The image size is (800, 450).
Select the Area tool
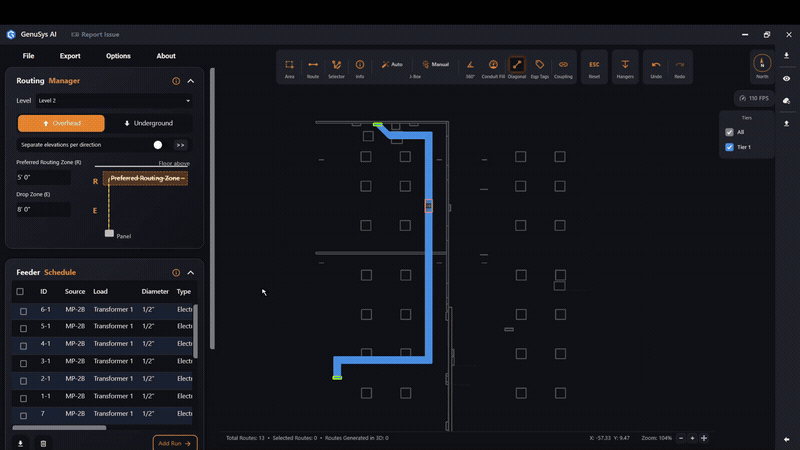pos(289,68)
